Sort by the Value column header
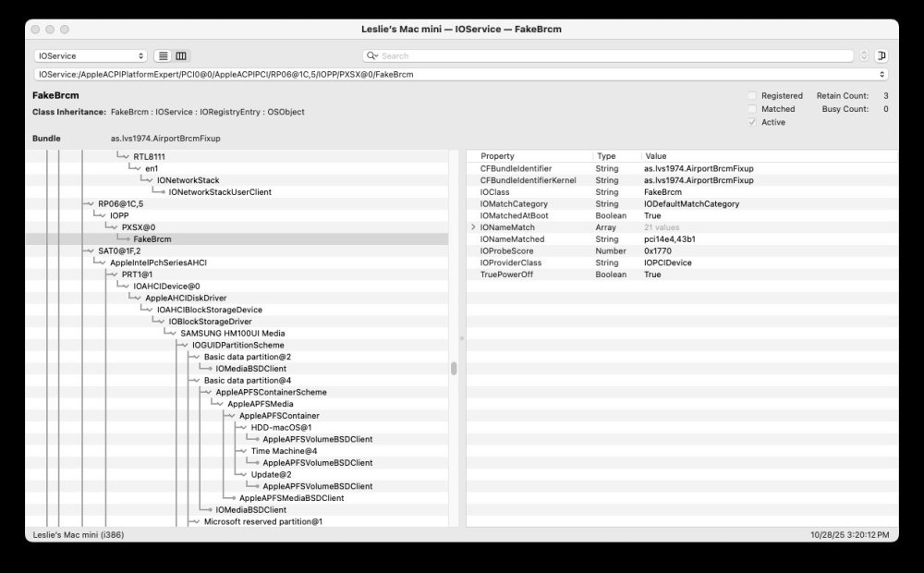This screenshot has height=573, width=924. pos(769,156)
